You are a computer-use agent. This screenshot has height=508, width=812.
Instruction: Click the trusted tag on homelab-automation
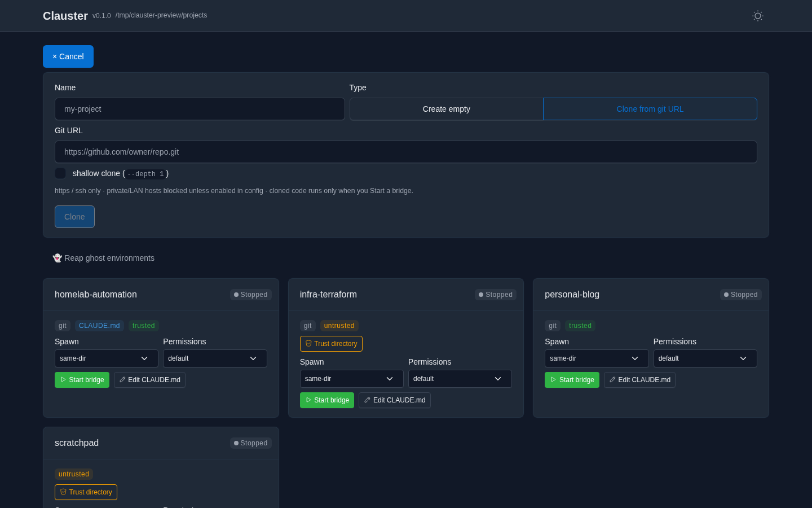point(144,326)
